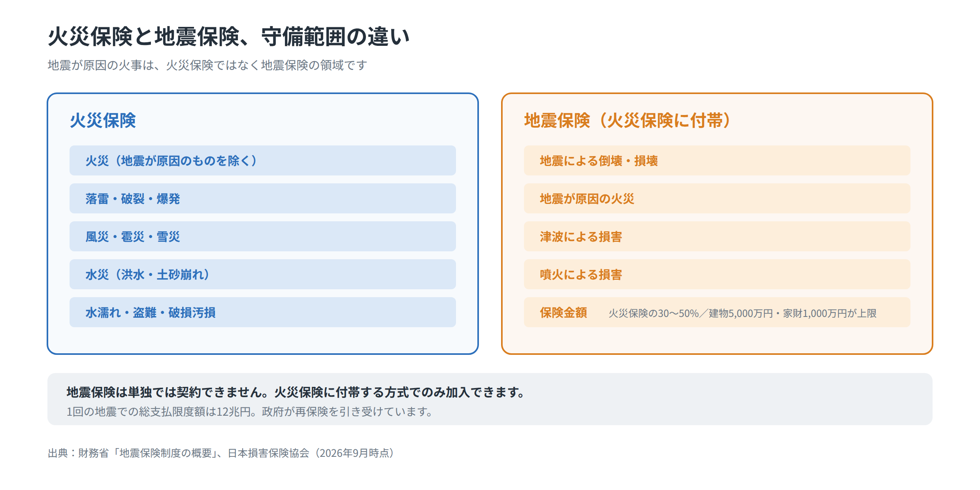Click the row 火災（地震が原因のものを除く）
Screen dimensions: 980x490
[263, 160]
